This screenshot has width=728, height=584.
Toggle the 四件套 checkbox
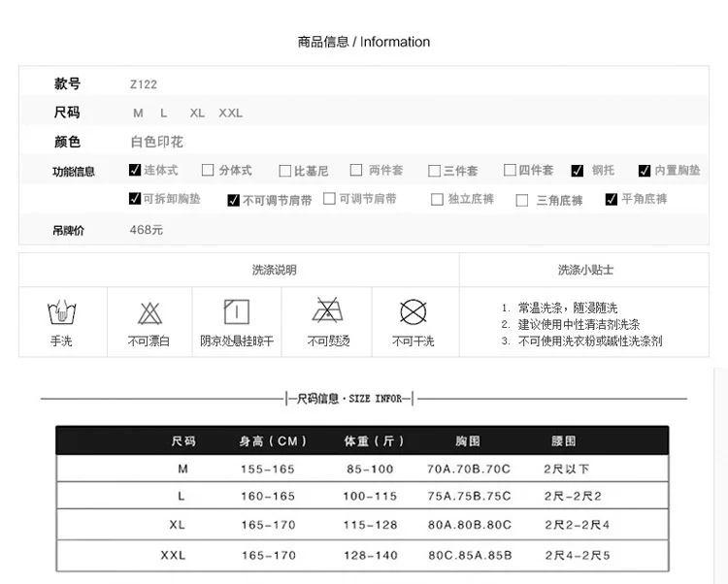click(510, 170)
